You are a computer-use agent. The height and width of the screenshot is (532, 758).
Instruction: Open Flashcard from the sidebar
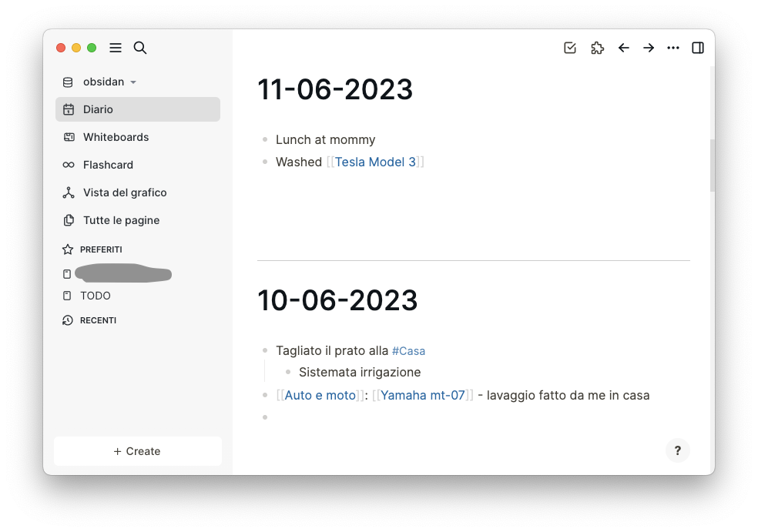138,165
